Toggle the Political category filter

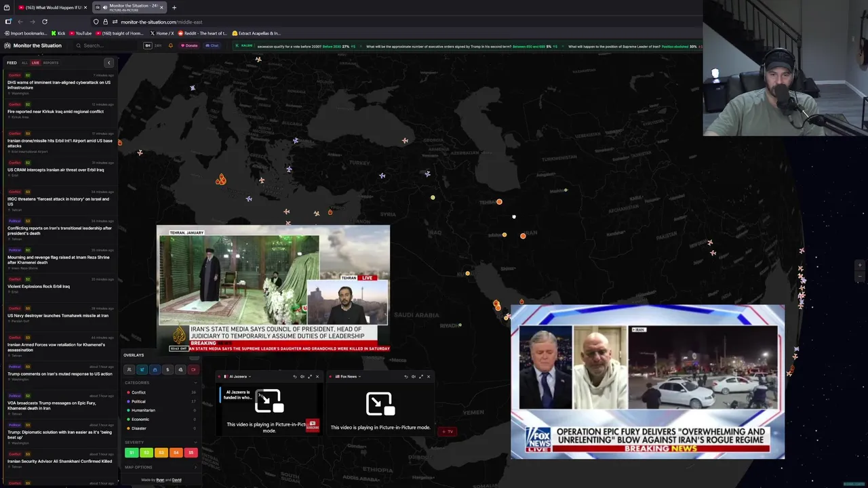[161, 401]
